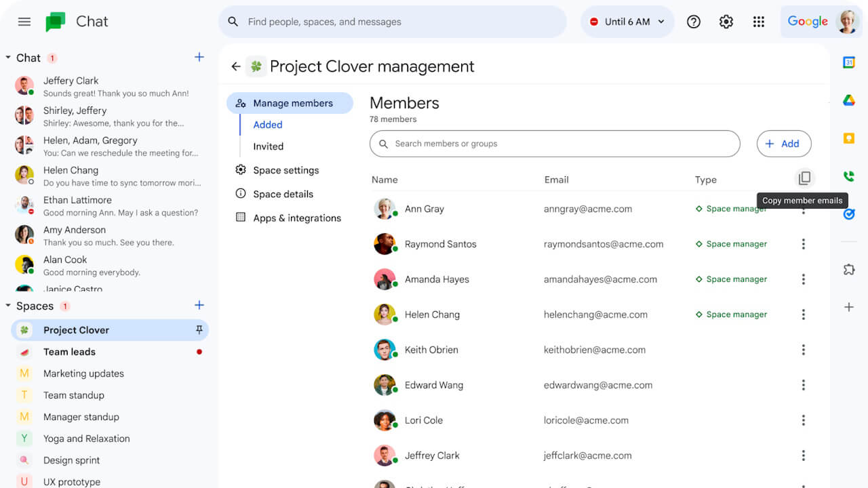Open the main menu hamburger icon
Image resolution: width=868 pixels, height=488 pixels.
[24, 21]
